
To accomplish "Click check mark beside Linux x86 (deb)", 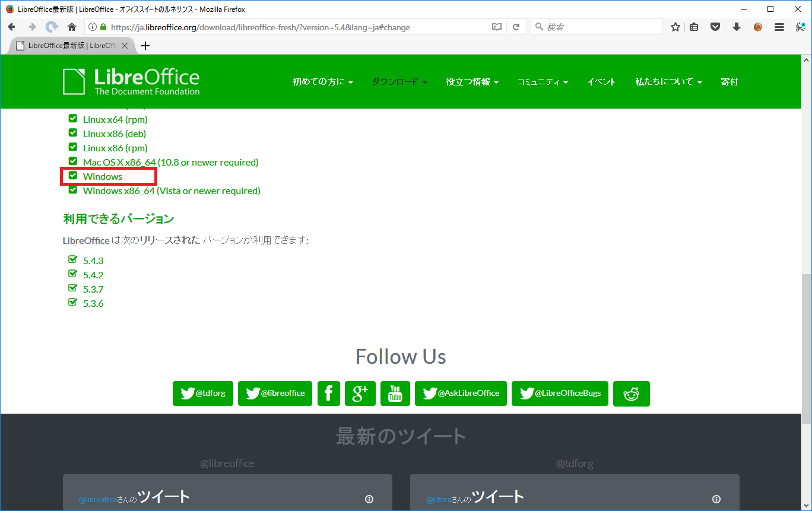I will [x=73, y=133].
